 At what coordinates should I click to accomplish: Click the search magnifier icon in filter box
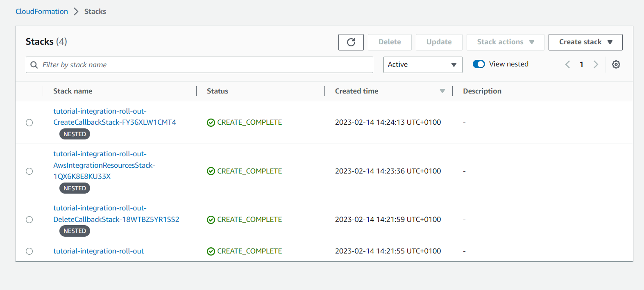34,65
